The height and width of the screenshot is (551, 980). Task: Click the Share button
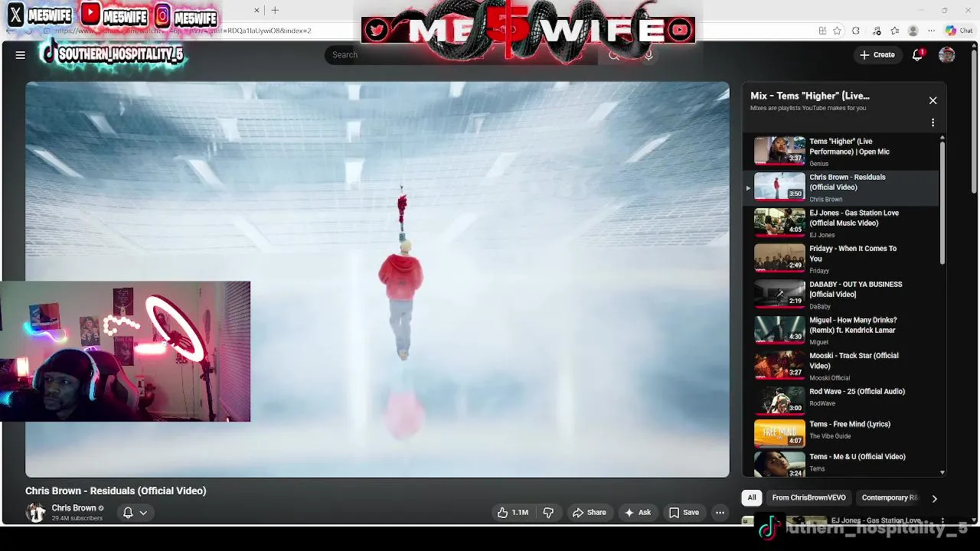coord(590,513)
